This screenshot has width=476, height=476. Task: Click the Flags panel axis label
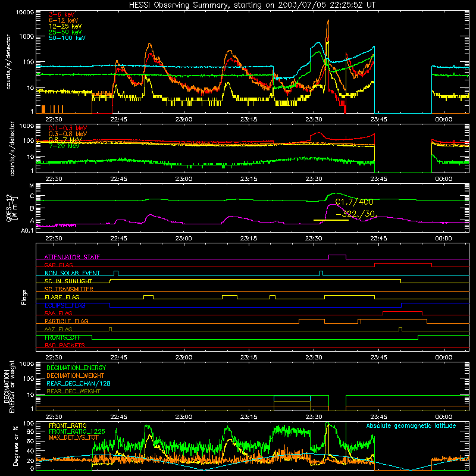coord(24,297)
